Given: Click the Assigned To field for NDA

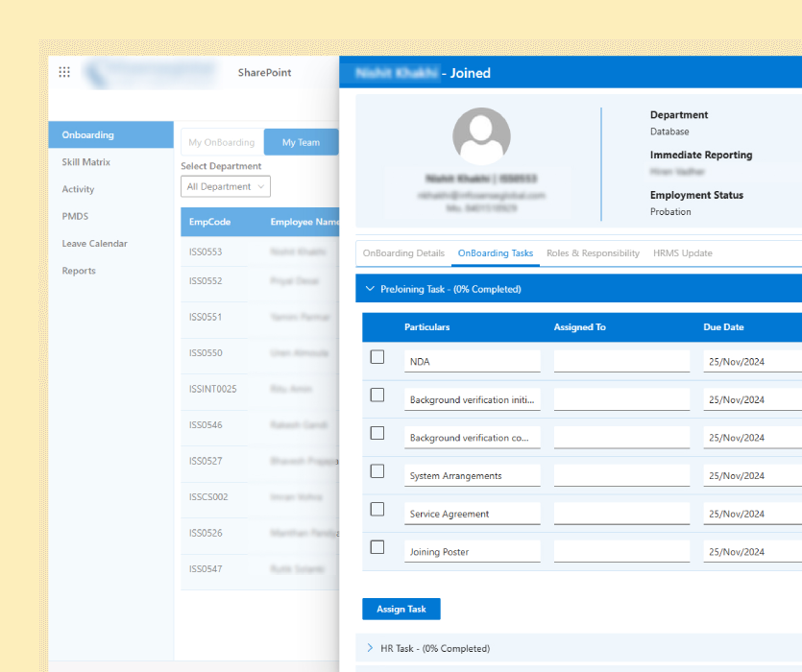Looking at the screenshot, I should coord(621,362).
